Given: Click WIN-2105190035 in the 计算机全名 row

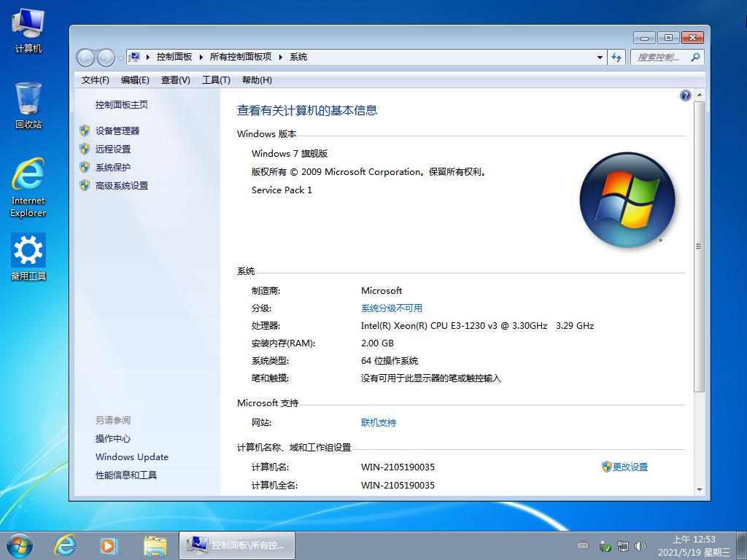Looking at the screenshot, I should [398, 485].
